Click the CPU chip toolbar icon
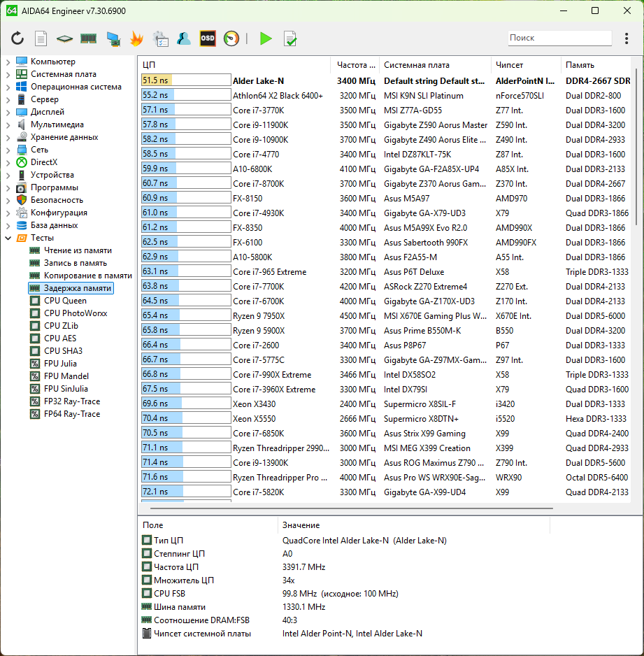This screenshot has height=656, width=644. click(64, 38)
